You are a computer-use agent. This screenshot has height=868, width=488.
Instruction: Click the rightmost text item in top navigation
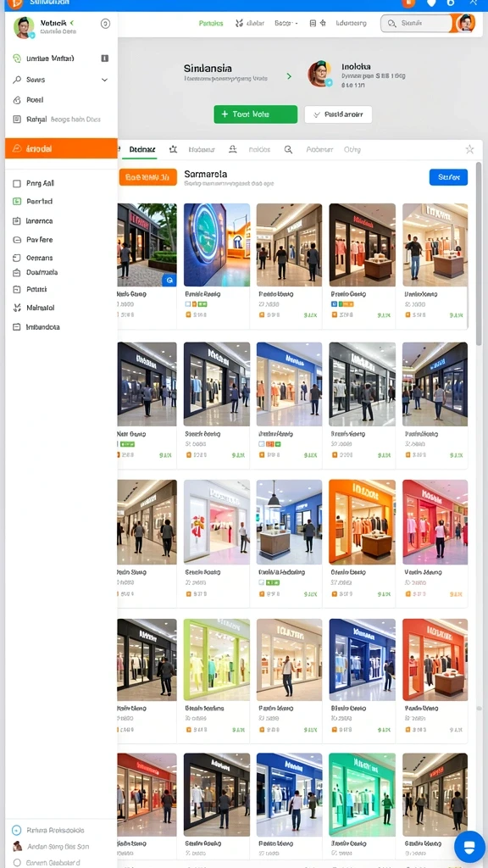pos(352,23)
